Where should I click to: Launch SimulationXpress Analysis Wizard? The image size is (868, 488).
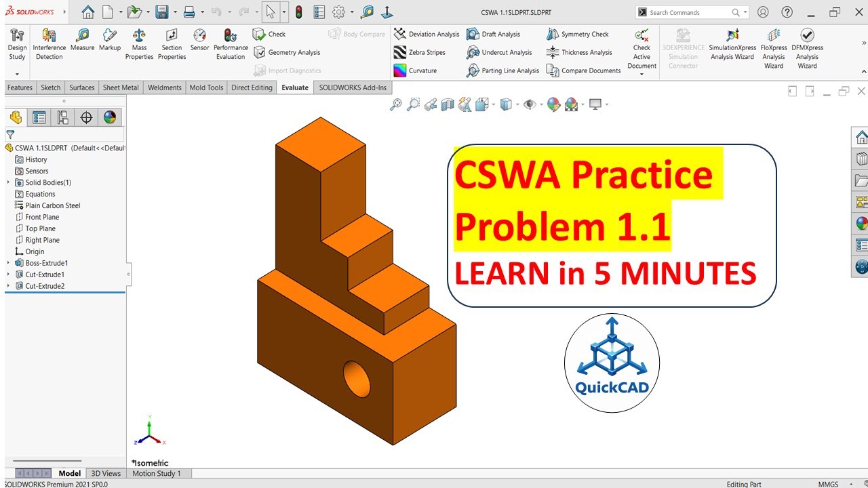732,45
